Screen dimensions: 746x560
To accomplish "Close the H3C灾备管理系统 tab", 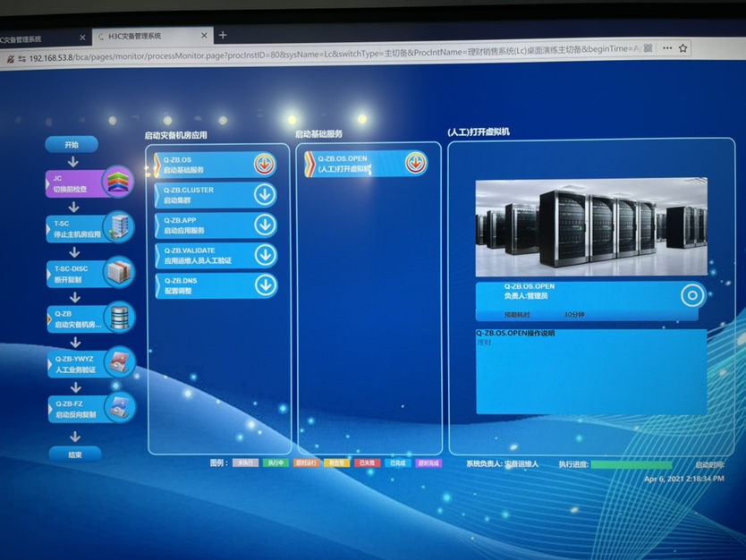I will click(204, 35).
